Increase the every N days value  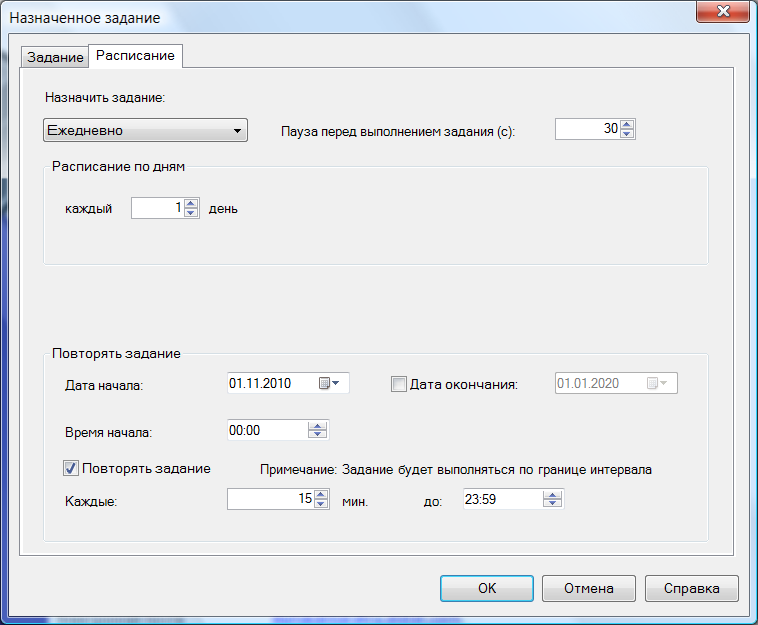(x=192, y=203)
